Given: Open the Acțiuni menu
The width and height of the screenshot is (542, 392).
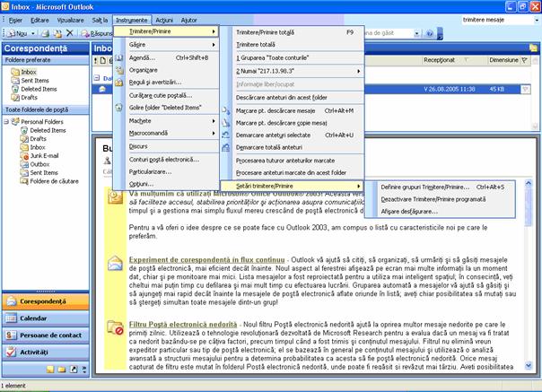Looking at the screenshot, I should [163, 19].
